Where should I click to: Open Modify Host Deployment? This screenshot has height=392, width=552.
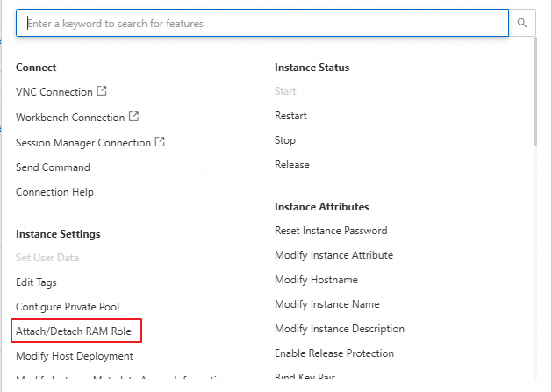tap(75, 356)
